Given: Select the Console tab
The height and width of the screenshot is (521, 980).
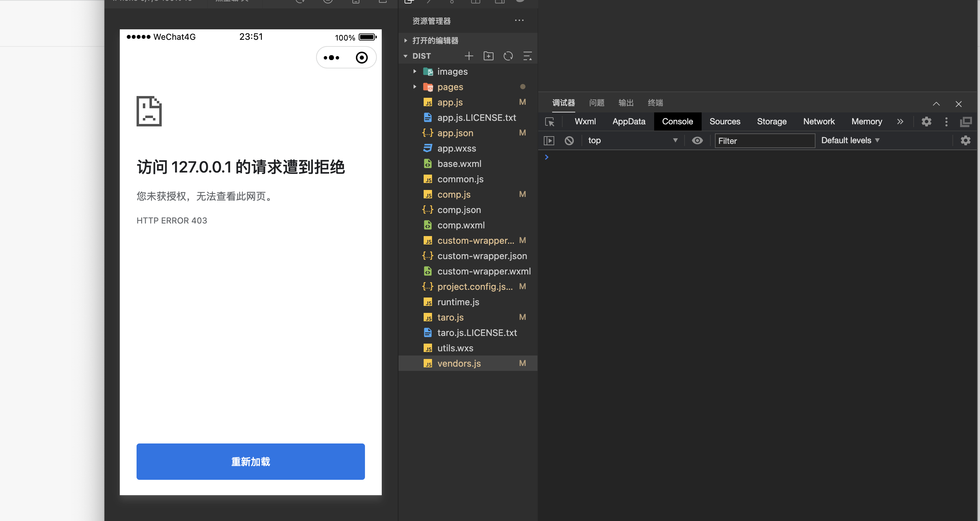Looking at the screenshot, I should pos(677,122).
